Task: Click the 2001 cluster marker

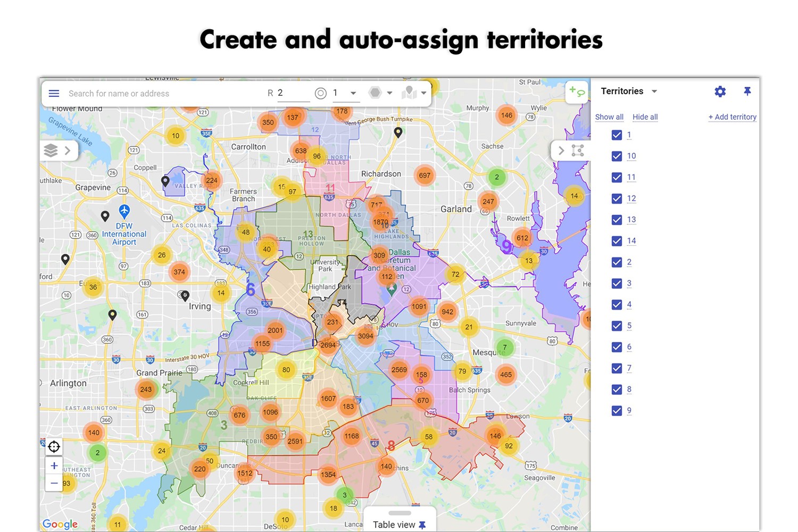Action: [x=275, y=330]
